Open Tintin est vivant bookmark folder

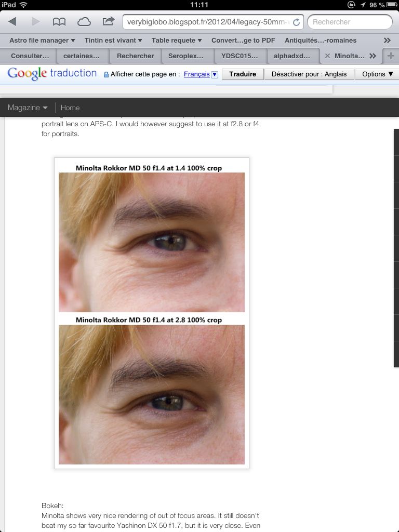point(113,41)
